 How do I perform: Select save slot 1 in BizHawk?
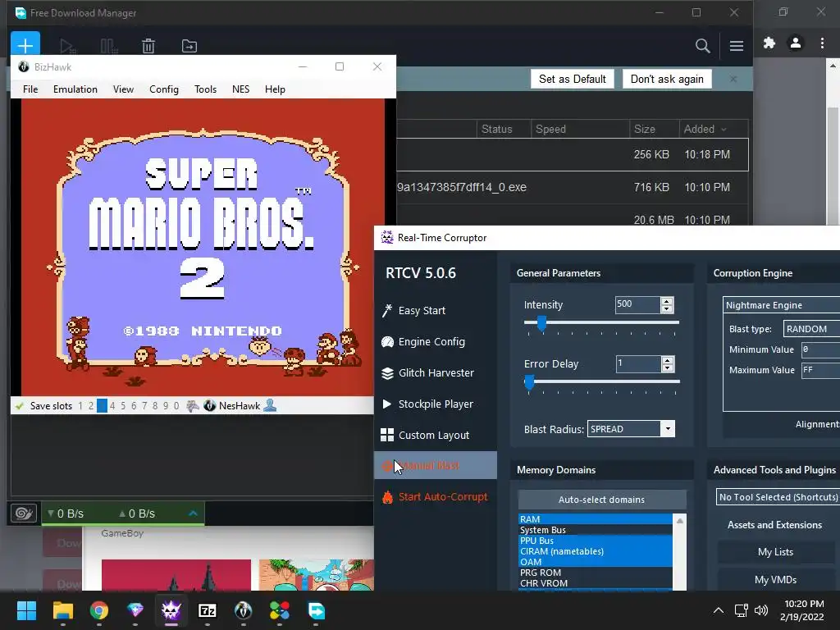coord(80,406)
